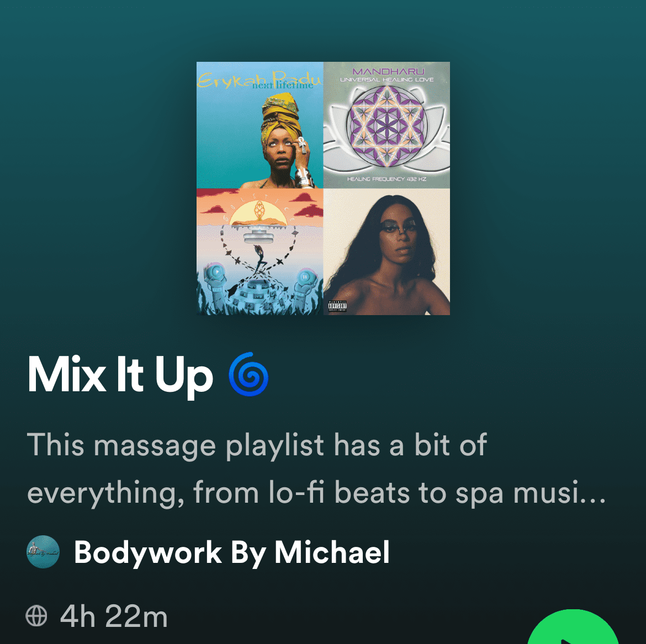Click the globe public-playlist icon
Viewport: 646px width, 644px height.
(x=36, y=616)
